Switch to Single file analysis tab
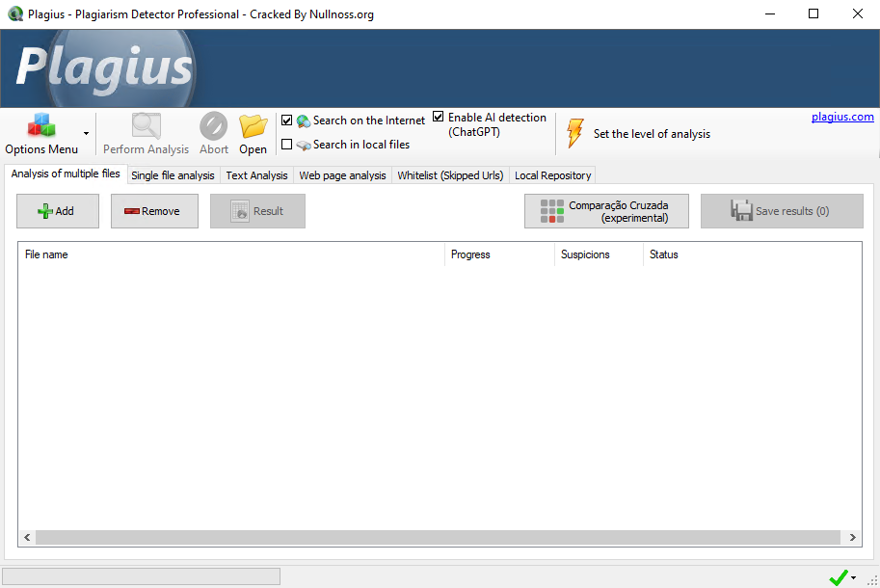This screenshot has width=880, height=588. point(173,175)
